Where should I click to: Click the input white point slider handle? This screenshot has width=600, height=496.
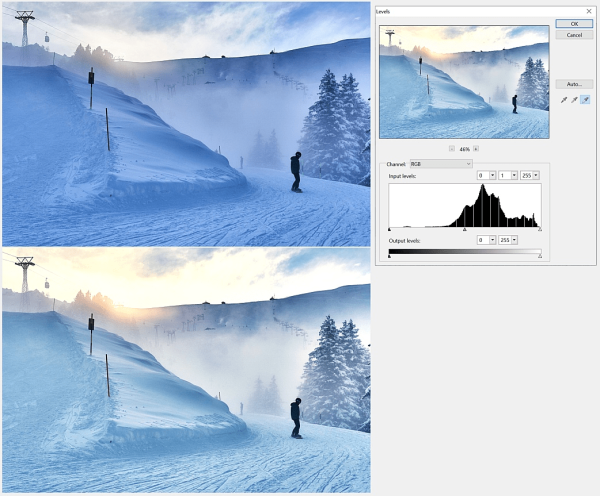(x=540, y=231)
